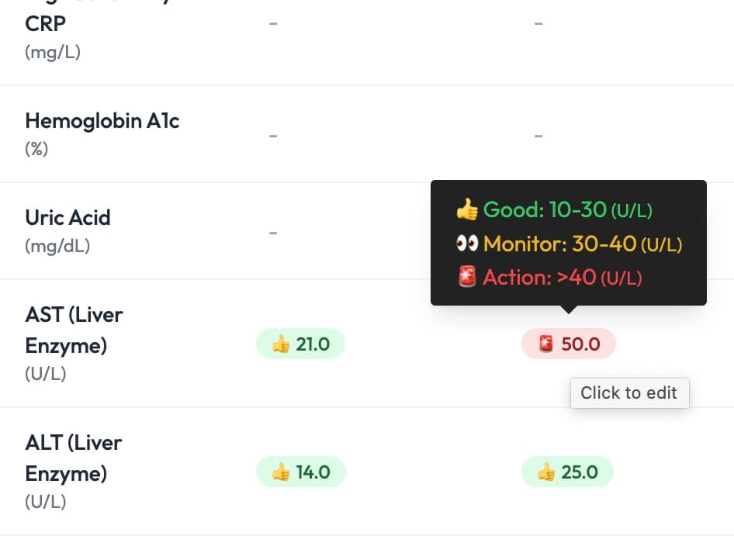Viewport: 734px width, 560px height.
Task: Click the thumbs-up icon beside AST 21.0
Action: click(x=281, y=344)
